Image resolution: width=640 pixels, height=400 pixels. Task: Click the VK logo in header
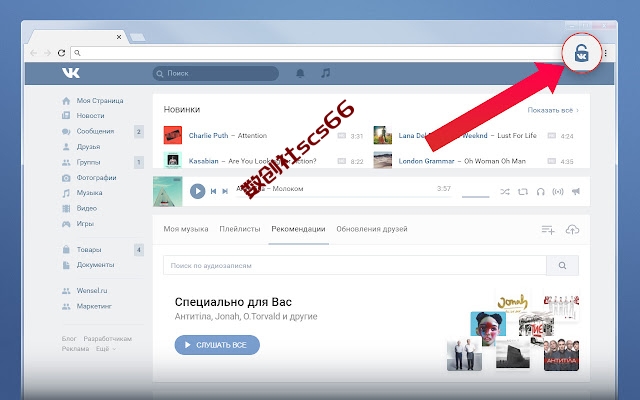pyautogui.click(x=71, y=73)
